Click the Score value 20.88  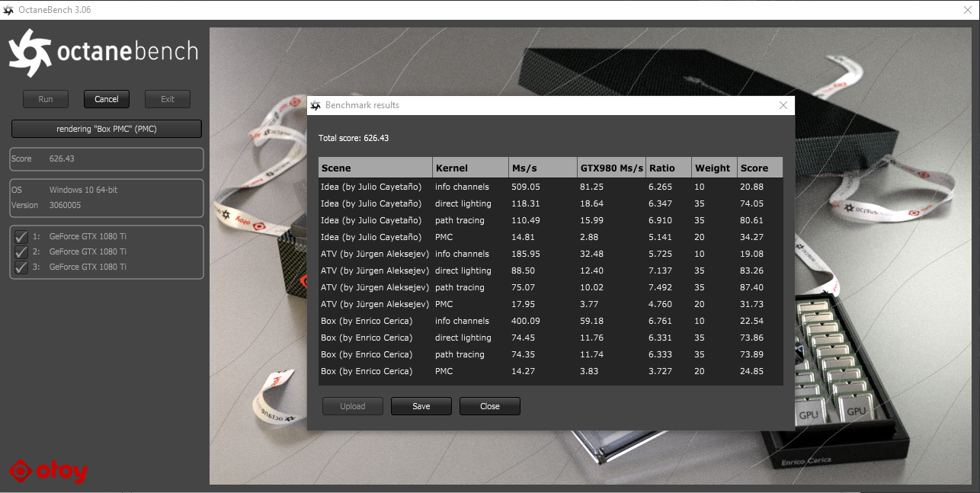coord(751,187)
